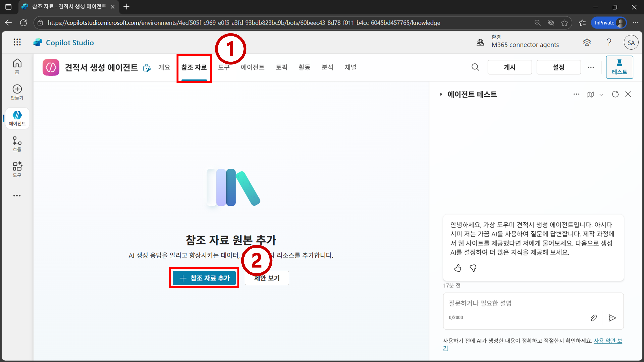Toggle the 테스트 (Test) panel button

(x=619, y=67)
